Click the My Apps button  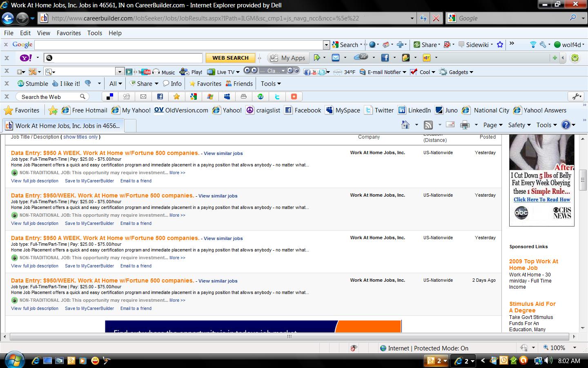[288, 58]
